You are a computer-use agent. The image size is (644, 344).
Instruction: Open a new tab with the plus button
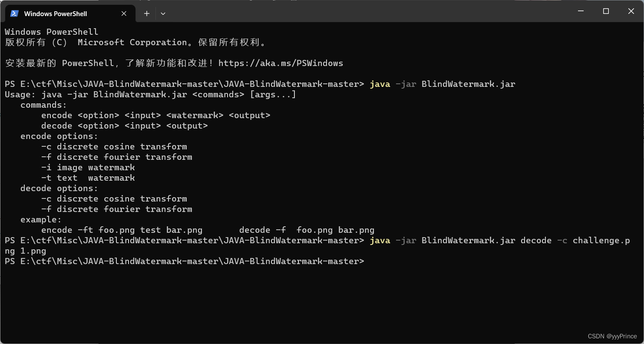[146, 13]
